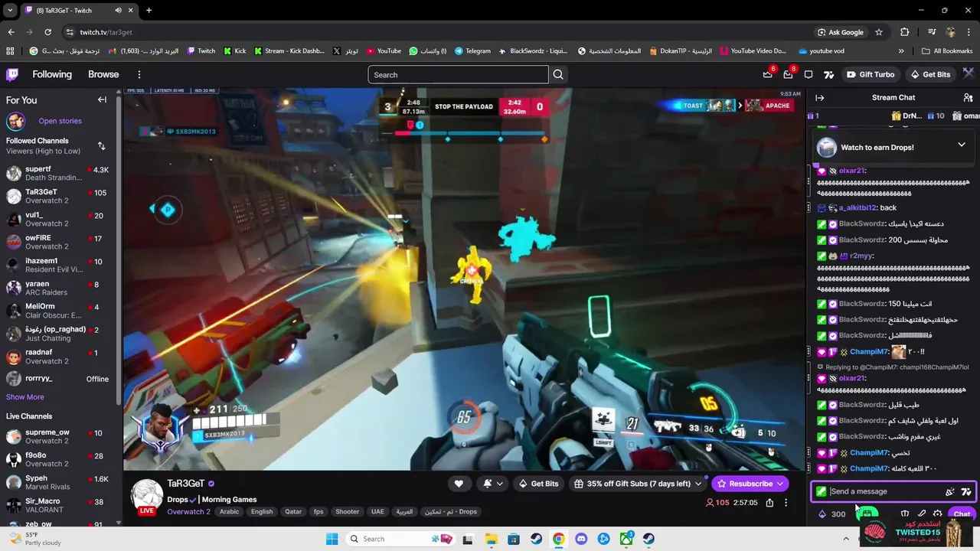Expand notification options chevron beside bell
Screen dimensions: 980x551
tap(500, 484)
